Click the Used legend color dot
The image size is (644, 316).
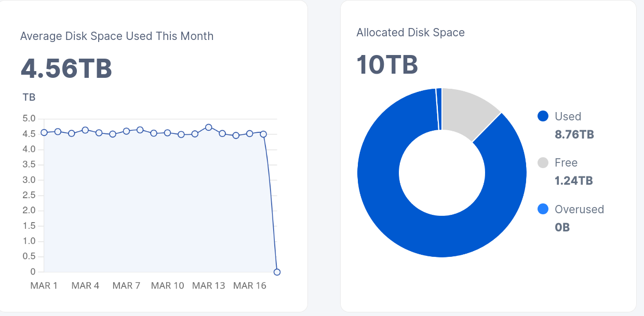point(543,116)
